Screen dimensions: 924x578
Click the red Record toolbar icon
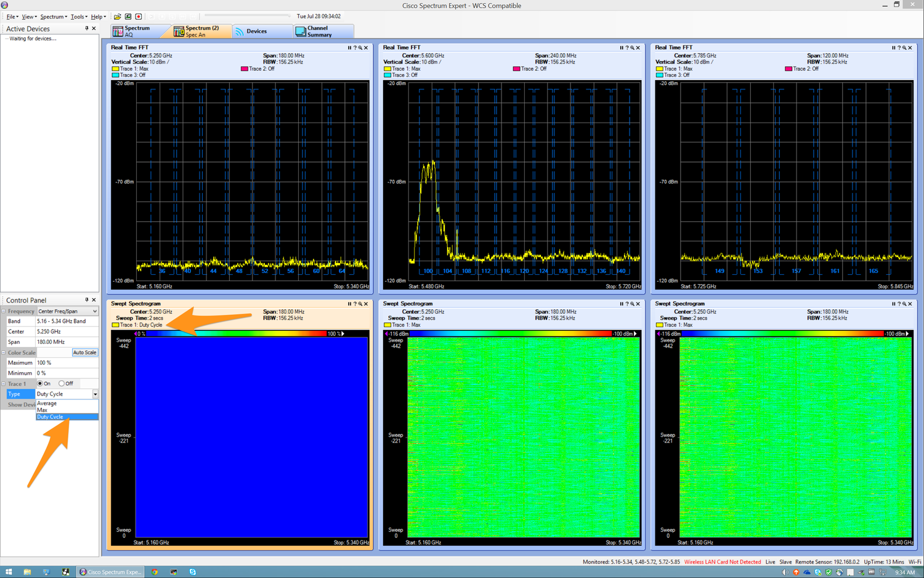click(x=139, y=17)
